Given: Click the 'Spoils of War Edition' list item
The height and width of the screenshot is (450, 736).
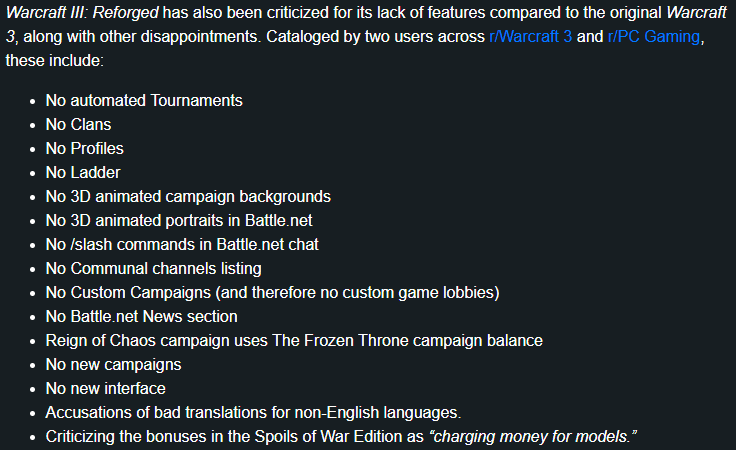Looking at the screenshot, I should (x=341, y=436).
